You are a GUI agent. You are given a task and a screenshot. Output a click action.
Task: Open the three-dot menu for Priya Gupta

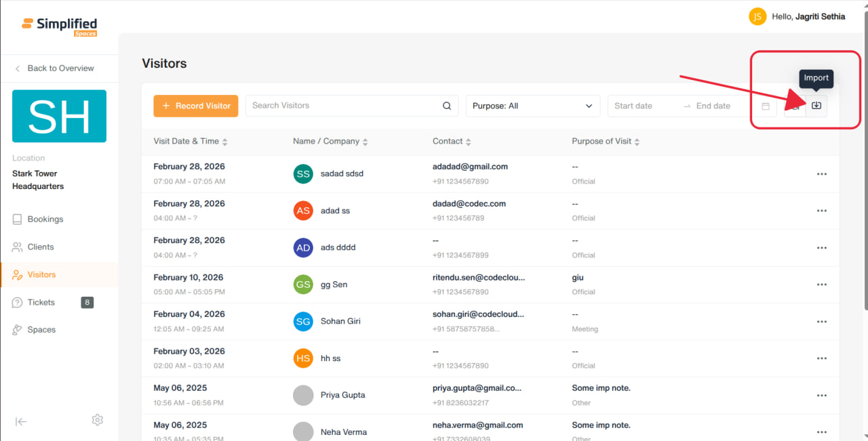click(x=822, y=396)
